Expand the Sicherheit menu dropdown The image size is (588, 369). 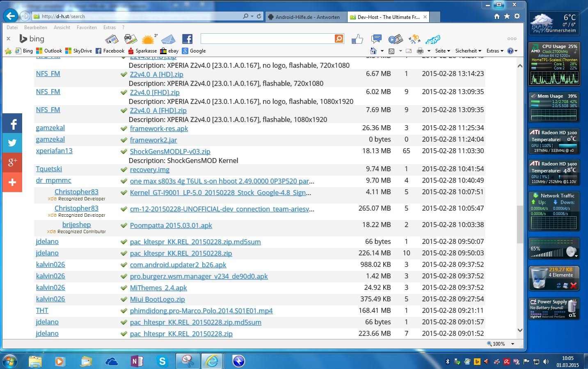pyautogui.click(x=468, y=51)
